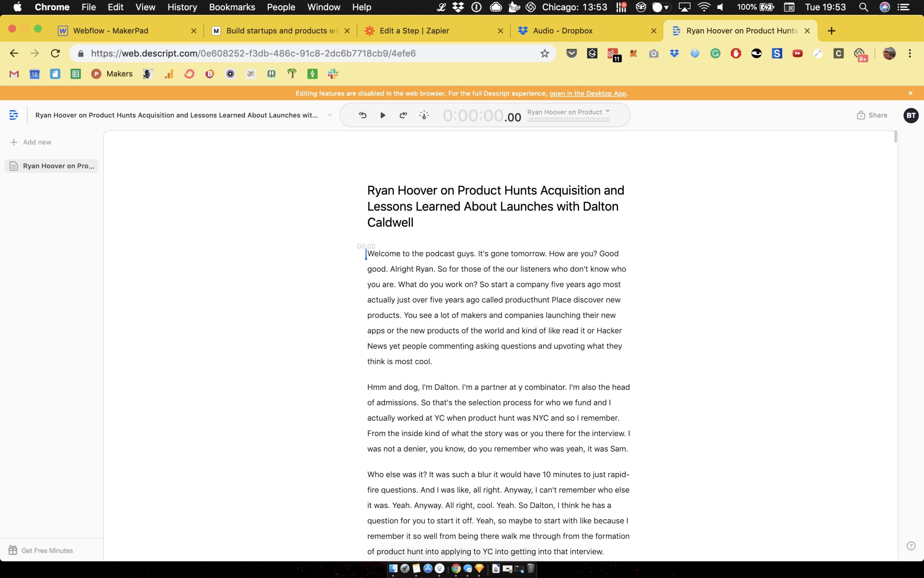Click the address bar URL field

pyautogui.click(x=312, y=53)
